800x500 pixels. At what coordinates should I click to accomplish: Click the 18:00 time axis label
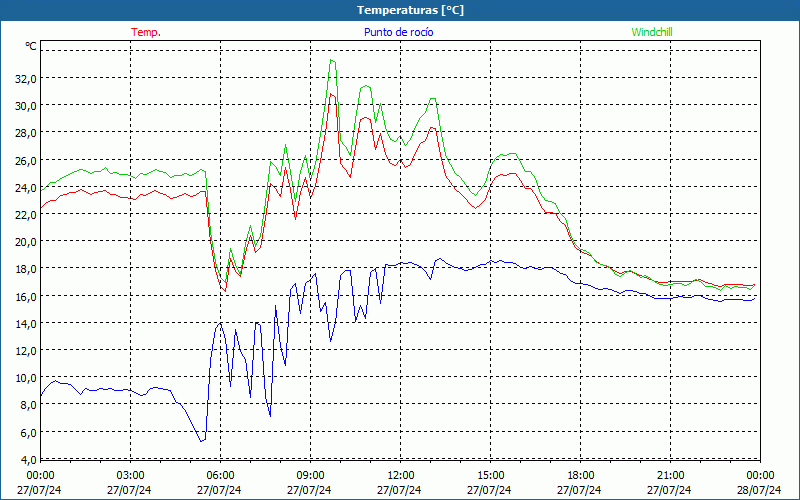pos(581,476)
